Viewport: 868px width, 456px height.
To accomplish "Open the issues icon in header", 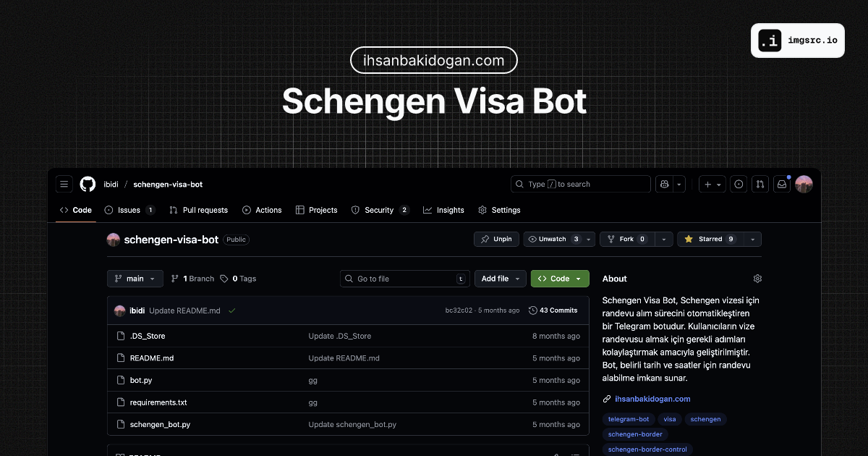I will pos(738,184).
